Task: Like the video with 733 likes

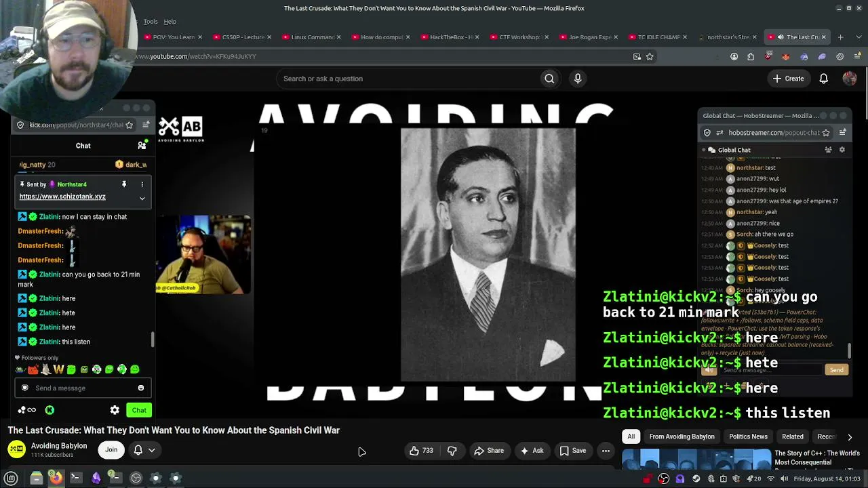Action: 421,451
